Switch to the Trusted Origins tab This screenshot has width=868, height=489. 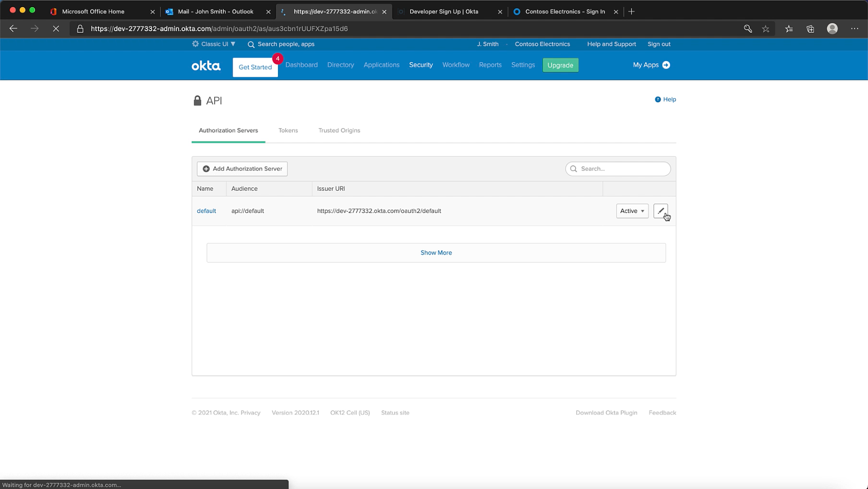pyautogui.click(x=339, y=131)
